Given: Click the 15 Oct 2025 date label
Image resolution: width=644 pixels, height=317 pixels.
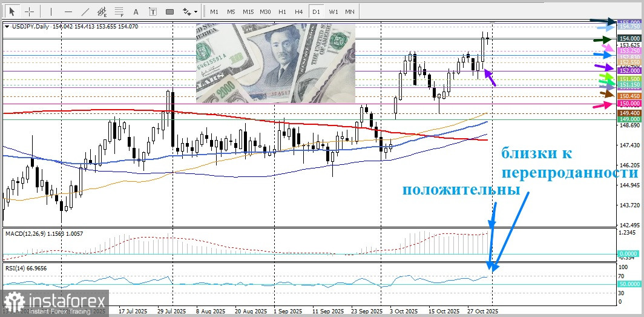Looking at the screenshot, I should click(443, 312).
